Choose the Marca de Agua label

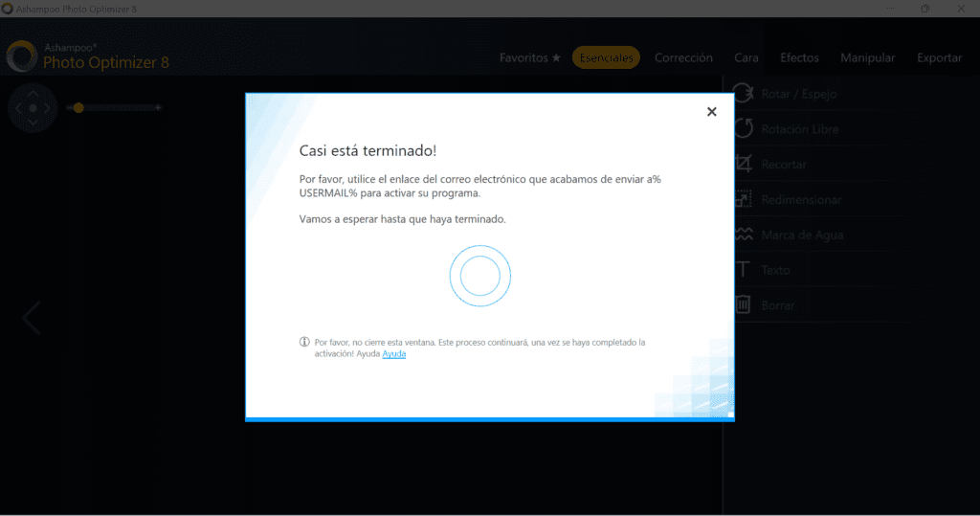802,236
